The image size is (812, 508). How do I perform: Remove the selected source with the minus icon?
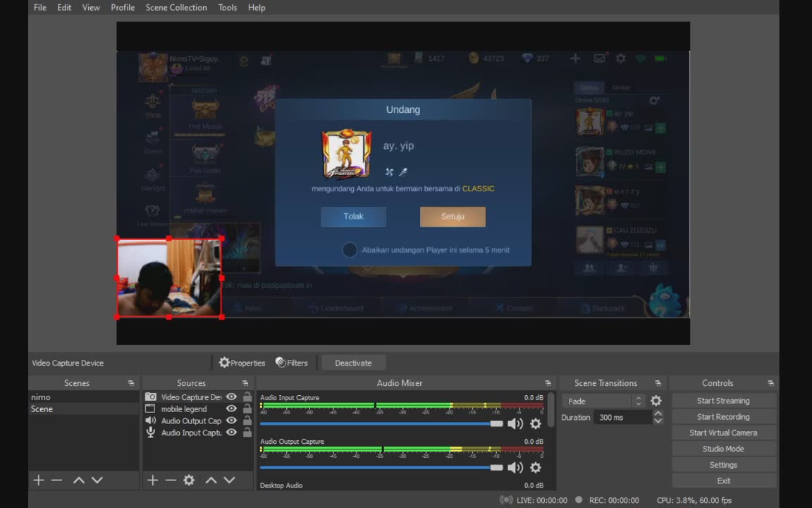[171, 480]
